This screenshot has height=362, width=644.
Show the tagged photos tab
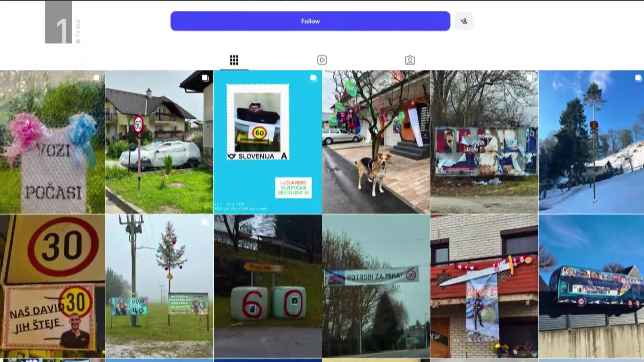[410, 60]
